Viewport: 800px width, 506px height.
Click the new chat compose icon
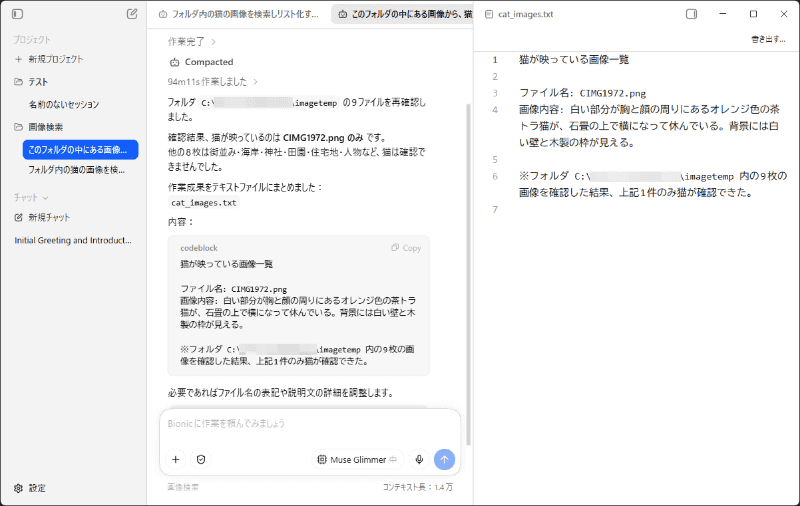pos(132,14)
